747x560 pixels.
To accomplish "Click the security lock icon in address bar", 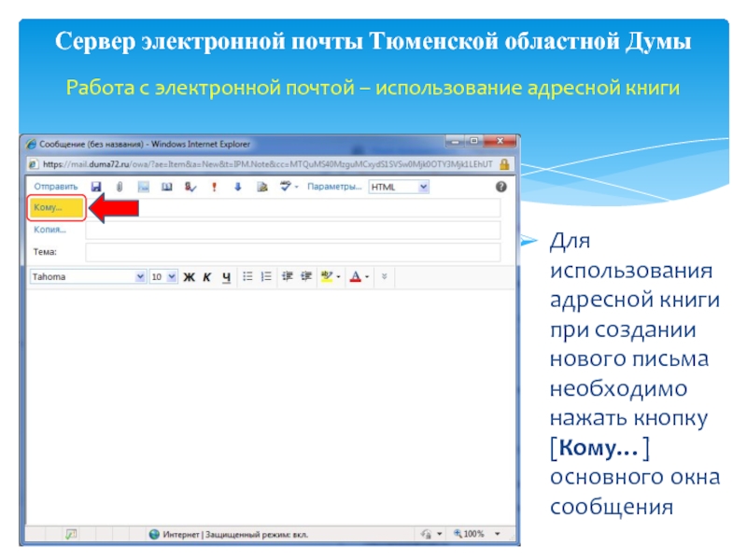I will 504,164.
